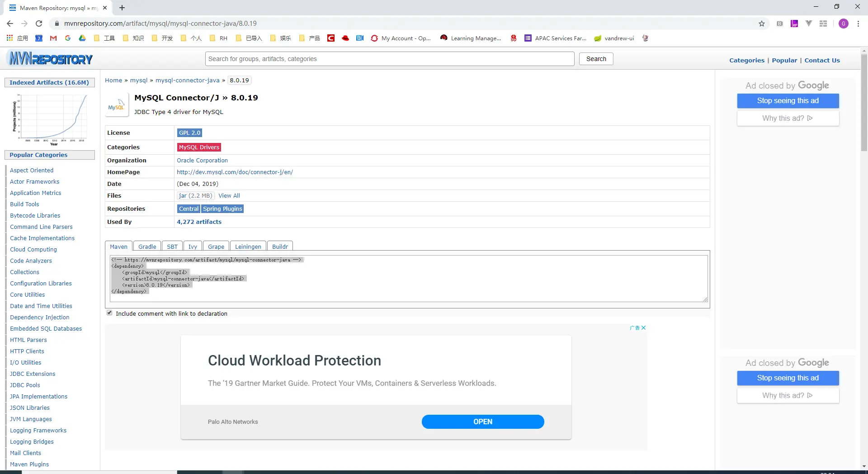Open the Categories top navigation link
The width and height of the screenshot is (868, 474).
coord(747,60)
